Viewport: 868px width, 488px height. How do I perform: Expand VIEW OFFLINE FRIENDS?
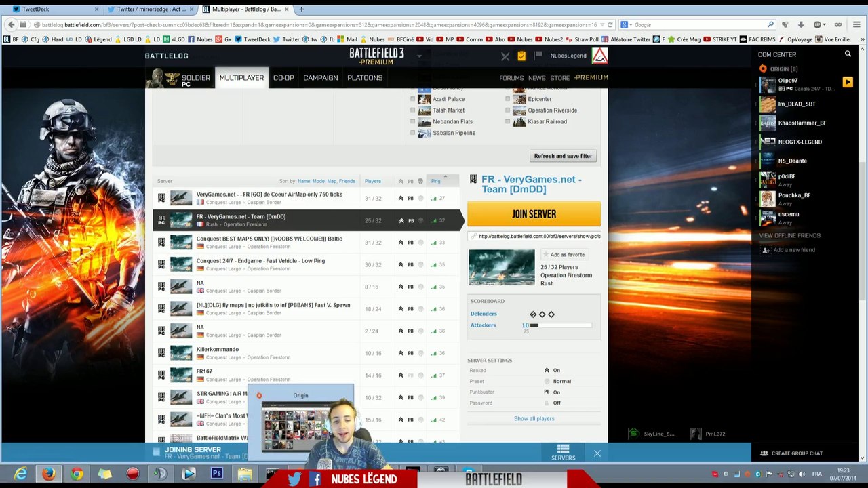tap(789, 235)
